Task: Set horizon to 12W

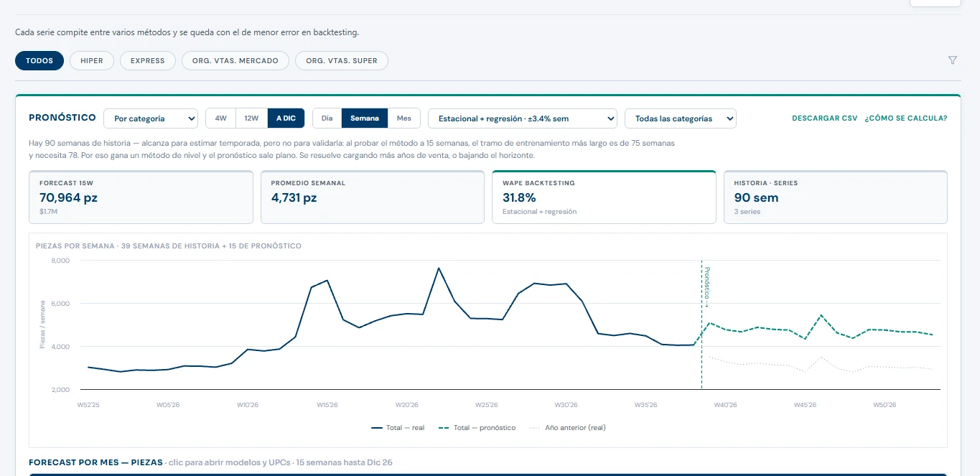Action: [x=251, y=118]
